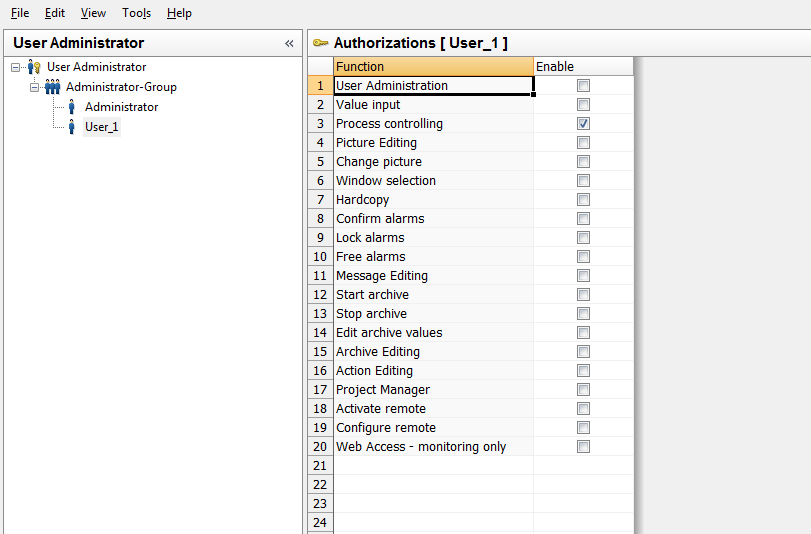The image size is (811, 534).
Task: Select the Hardcopy function cell
Action: click(x=433, y=200)
